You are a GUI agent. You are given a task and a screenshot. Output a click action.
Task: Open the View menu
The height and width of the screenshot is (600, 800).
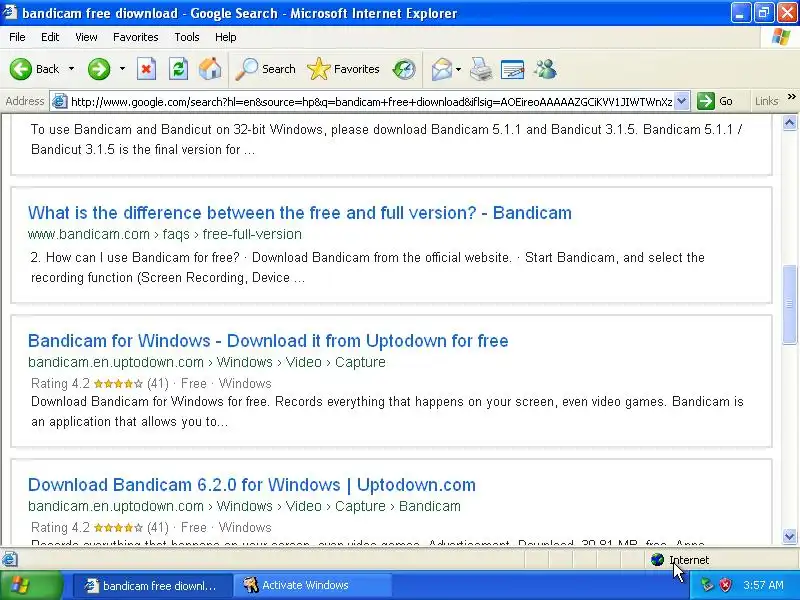click(86, 37)
